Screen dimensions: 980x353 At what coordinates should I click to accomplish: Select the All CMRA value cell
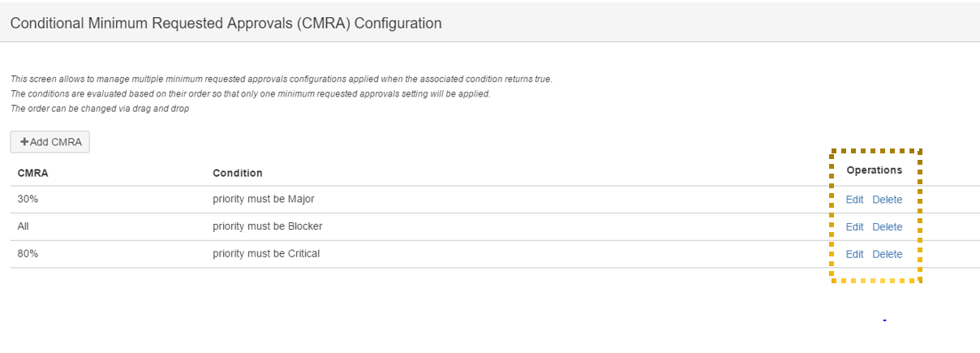click(x=23, y=226)
